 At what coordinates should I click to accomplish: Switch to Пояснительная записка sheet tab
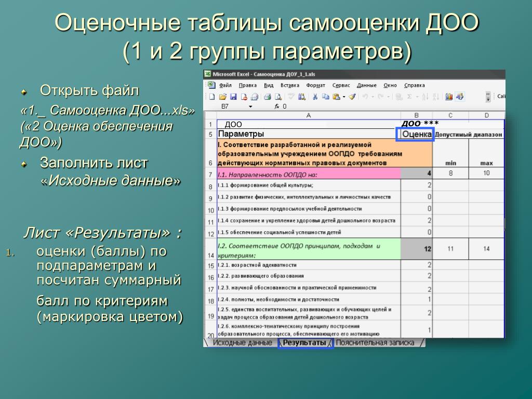[375, 343]
